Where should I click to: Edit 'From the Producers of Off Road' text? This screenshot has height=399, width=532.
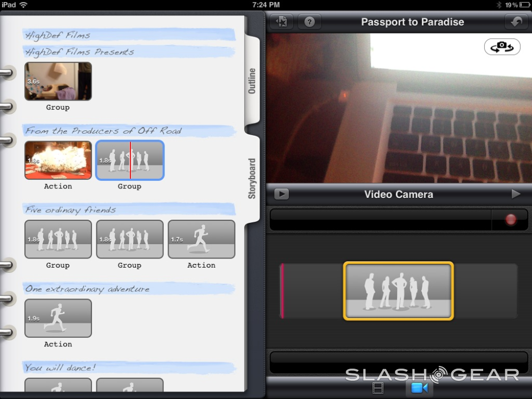point(104,131)
